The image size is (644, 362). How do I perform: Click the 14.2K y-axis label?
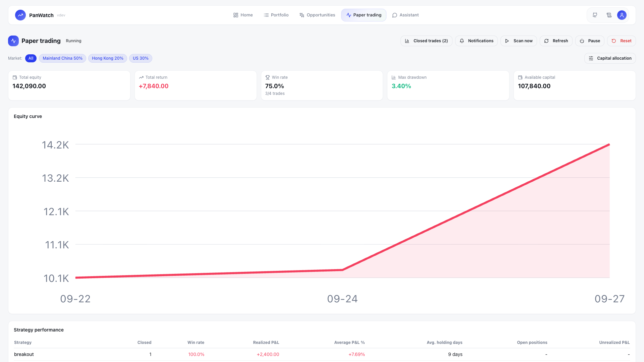[55, 145]
